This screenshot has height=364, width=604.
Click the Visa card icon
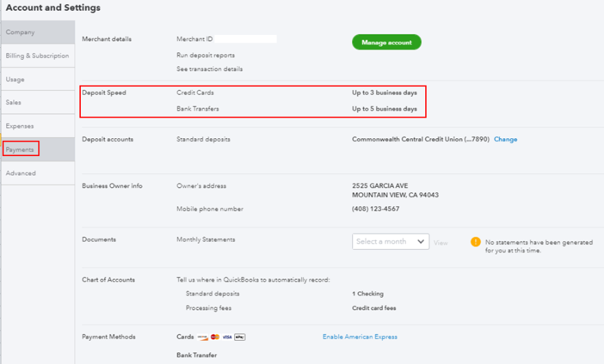point(227,337)
